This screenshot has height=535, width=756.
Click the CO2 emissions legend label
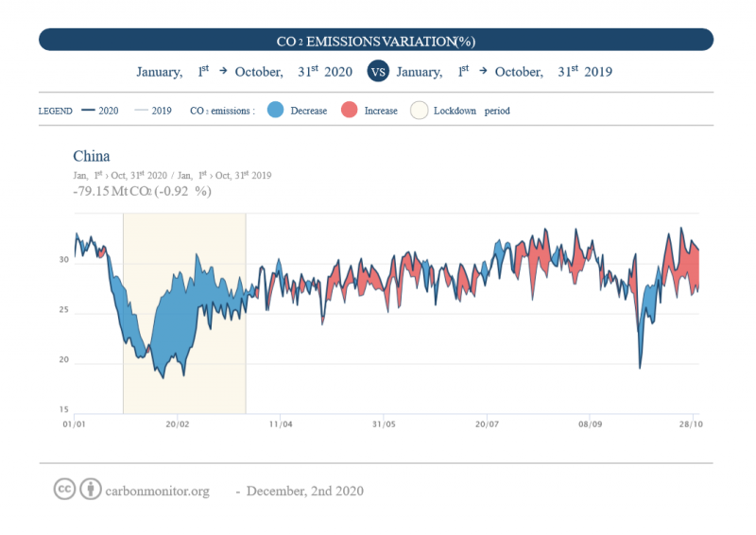222,111
